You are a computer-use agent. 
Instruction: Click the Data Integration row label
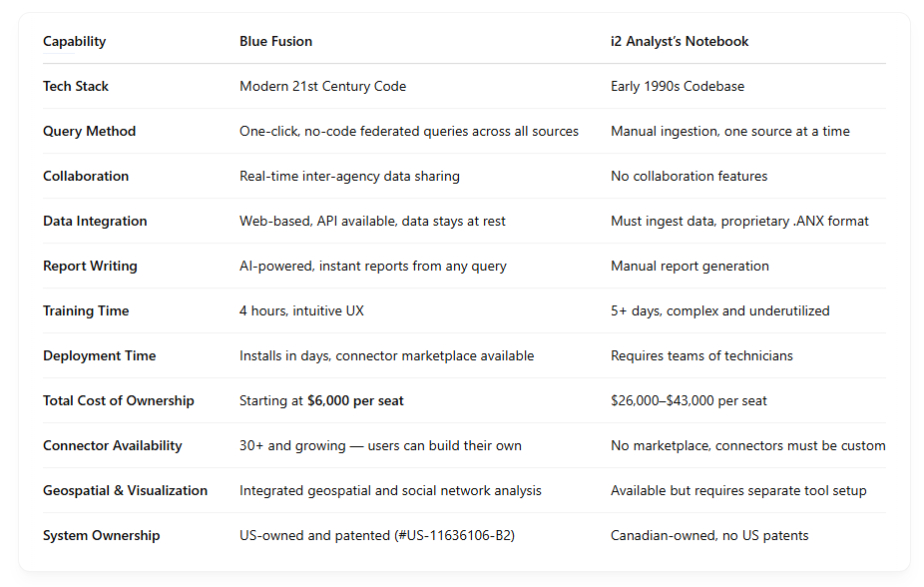coord(95,221)
